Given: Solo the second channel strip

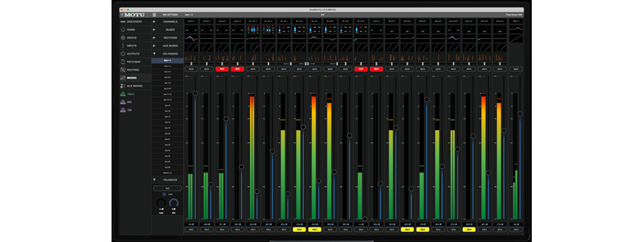Looking at the screenshot, I should 207,230.
